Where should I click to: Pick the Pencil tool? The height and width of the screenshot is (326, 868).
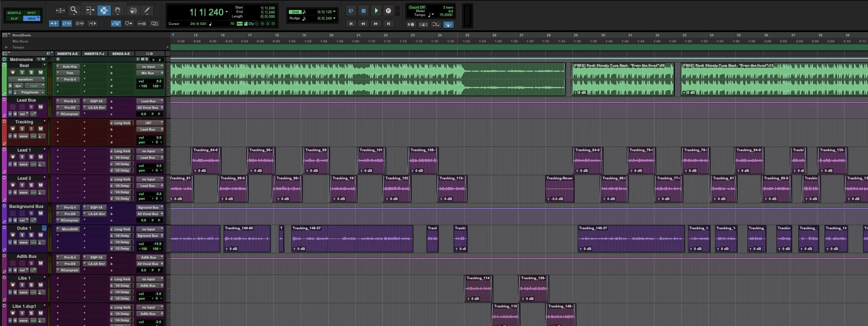[x=147, y=10]
